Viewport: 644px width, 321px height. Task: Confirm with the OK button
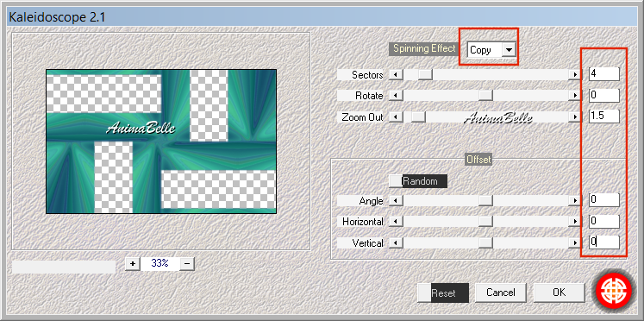559,293
